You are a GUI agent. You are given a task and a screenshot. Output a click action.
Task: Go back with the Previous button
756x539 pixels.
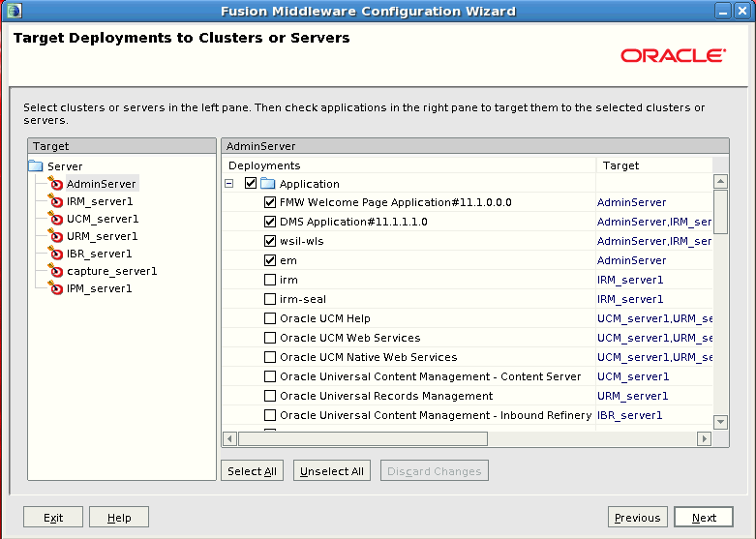tap(637, 518)
